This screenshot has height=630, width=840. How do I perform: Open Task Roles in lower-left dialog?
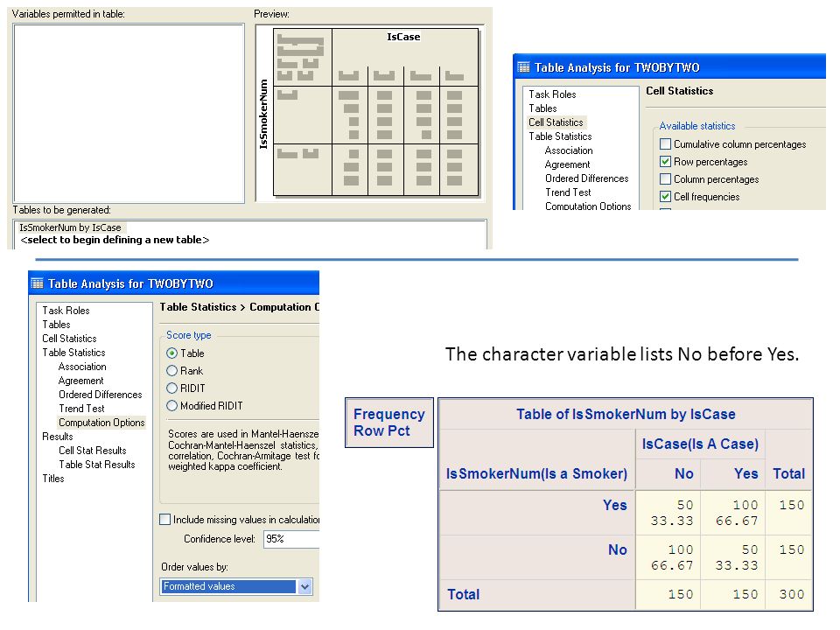pyautogui.click(x=66, y=310)
